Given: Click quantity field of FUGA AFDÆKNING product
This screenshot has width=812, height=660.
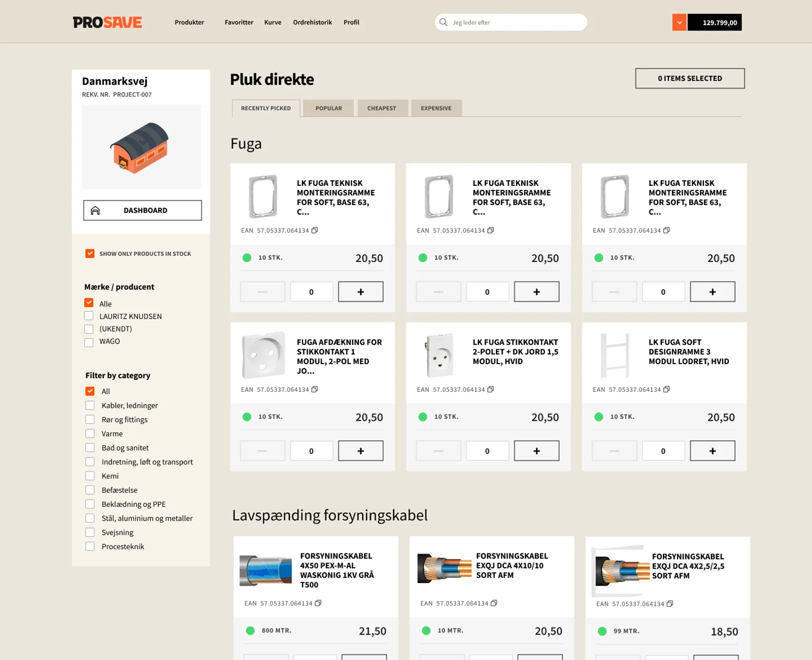Looking at the screenshot, I should pos(312,451).
